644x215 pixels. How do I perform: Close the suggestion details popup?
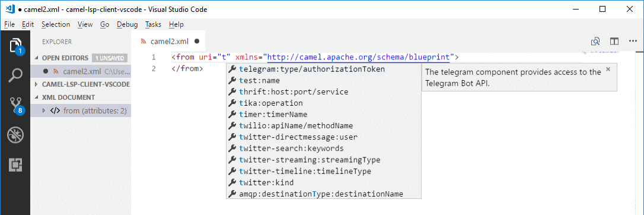[x=608, y=69]
